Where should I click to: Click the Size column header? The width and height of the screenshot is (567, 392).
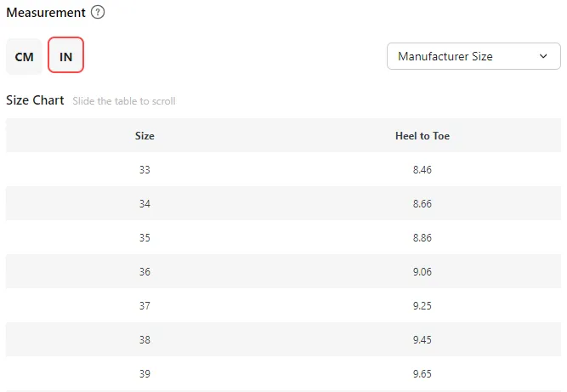pyautogui.click(x=145, y=136)
